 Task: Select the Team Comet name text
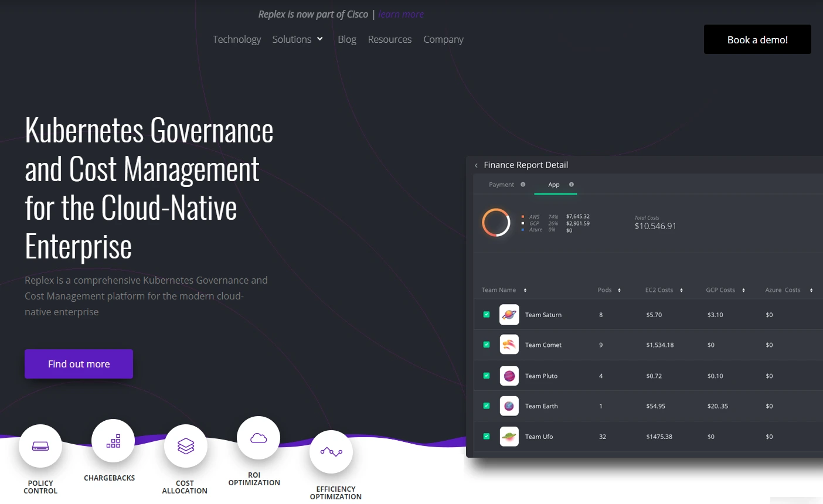[x=543, y=345]
